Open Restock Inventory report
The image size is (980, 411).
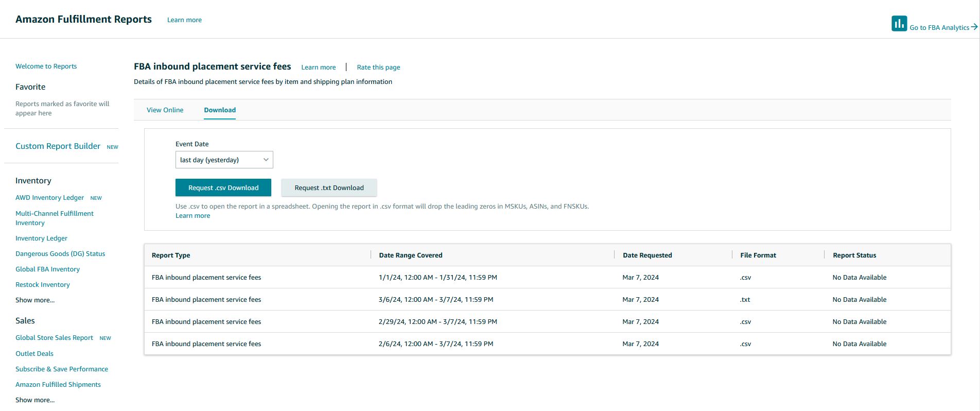click(x=42, y=285)
